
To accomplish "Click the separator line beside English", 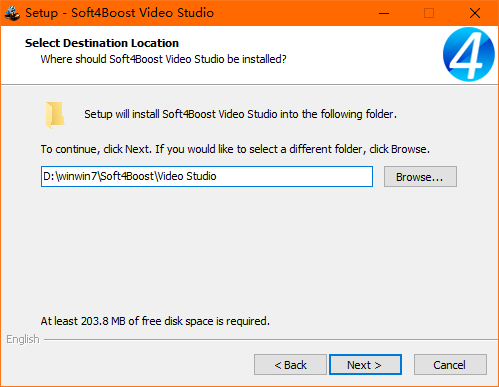I will pyautogui.click(x=270, y=340).
